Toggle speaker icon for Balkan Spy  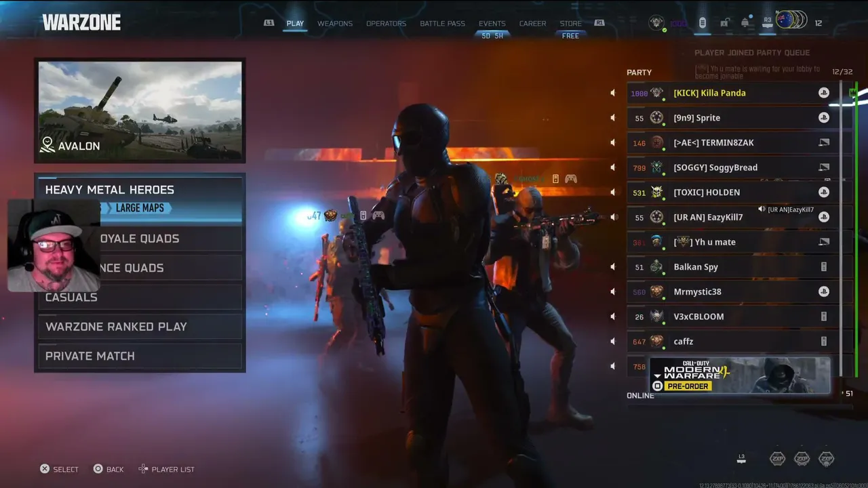point(613,267)
